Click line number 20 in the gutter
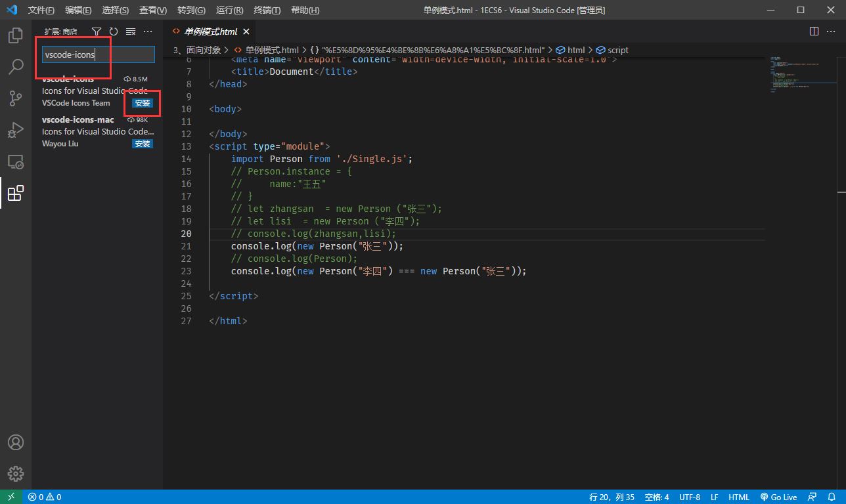Image resolution: width=846 pixels, height=504 pixels. (185, 234)
